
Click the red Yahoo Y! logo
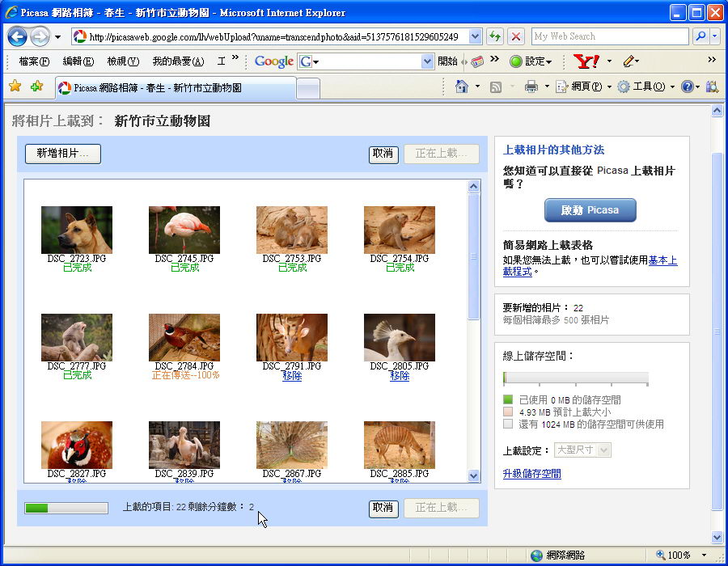coord(586,61)
